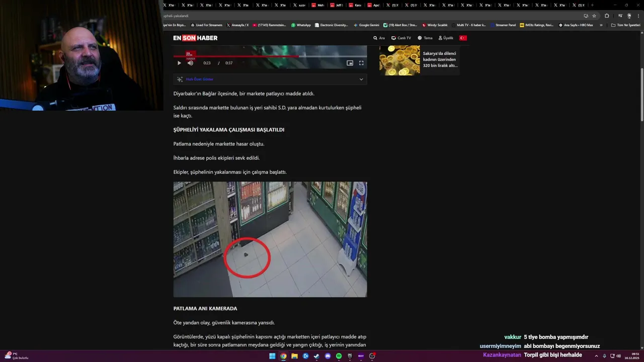Click the page vertical scrollbar
The height and width of the screenshot is (362, 644).
(642, 95)
